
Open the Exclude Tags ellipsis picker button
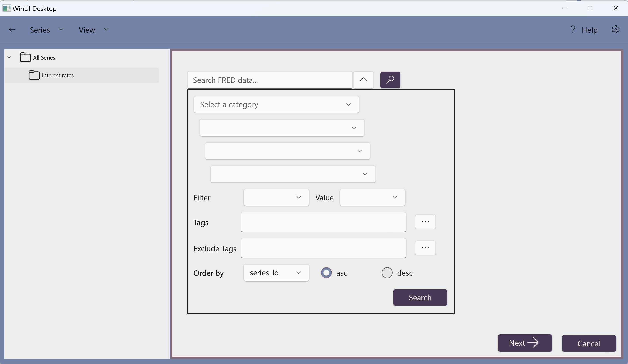point(425,248)
